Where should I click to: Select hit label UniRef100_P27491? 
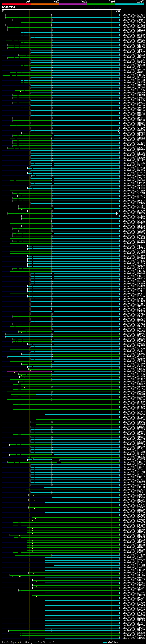(134, 291)
